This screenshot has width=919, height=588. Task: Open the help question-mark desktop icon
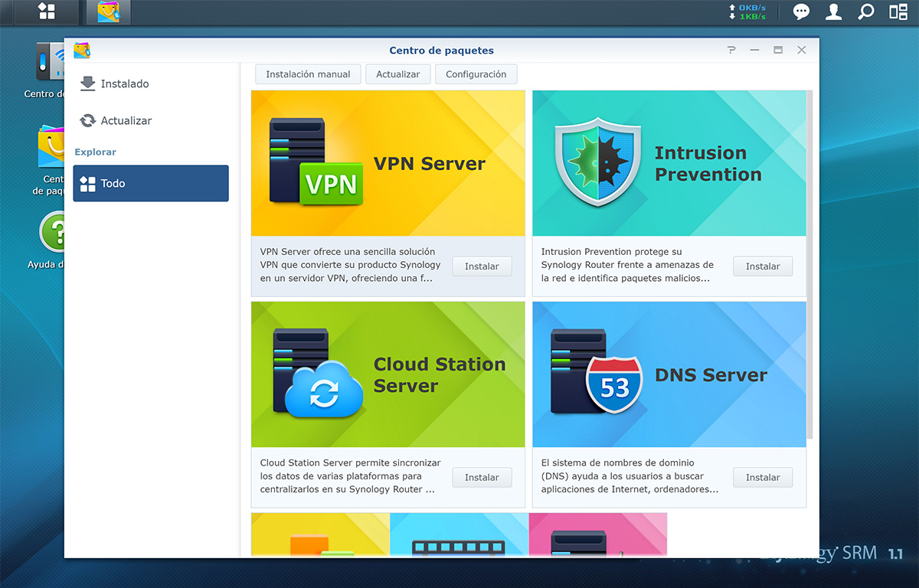click(51, 232)
